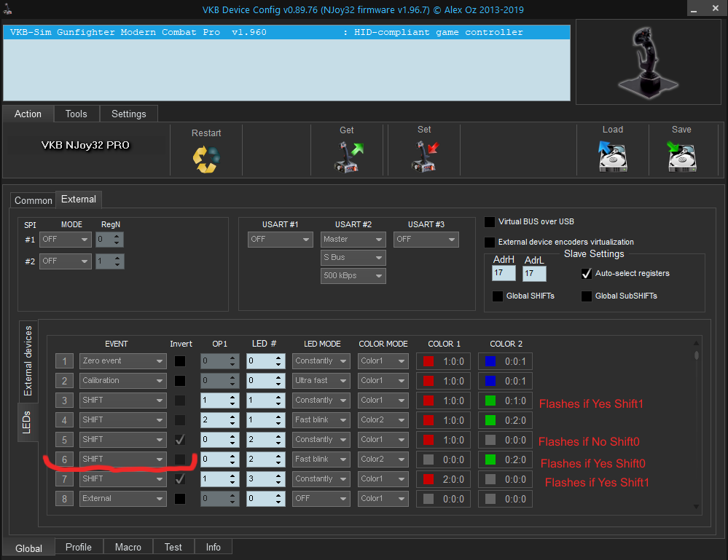Click the Load disk icon
The height and width of the screenshot is (560, 728).
pyautogui.click(x=612, y=157)
